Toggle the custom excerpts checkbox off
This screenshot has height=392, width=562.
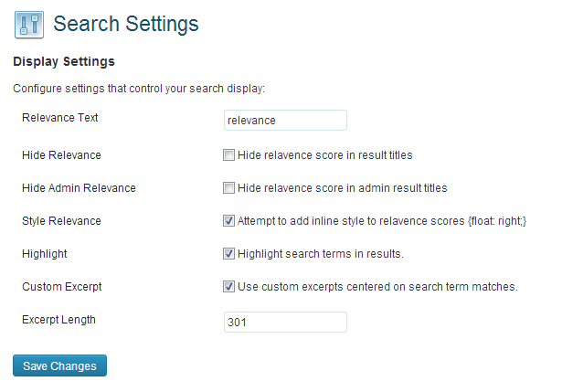point(229,286)
